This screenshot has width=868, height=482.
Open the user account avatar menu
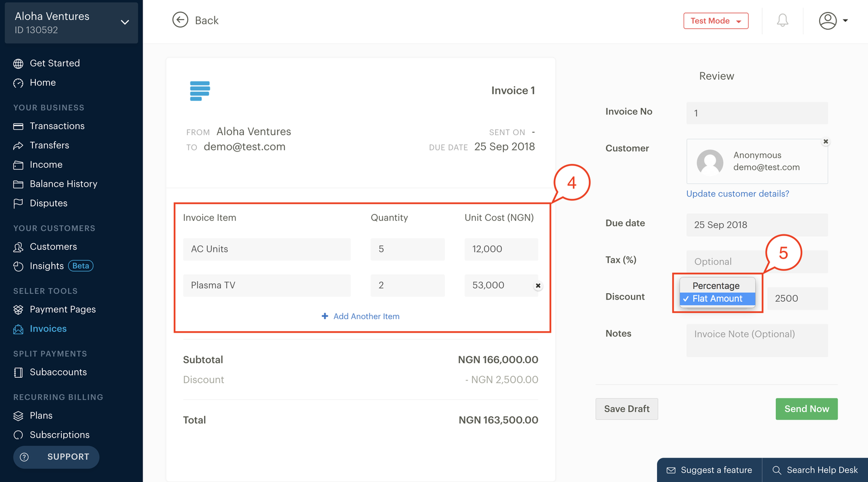tap(828, 21)
